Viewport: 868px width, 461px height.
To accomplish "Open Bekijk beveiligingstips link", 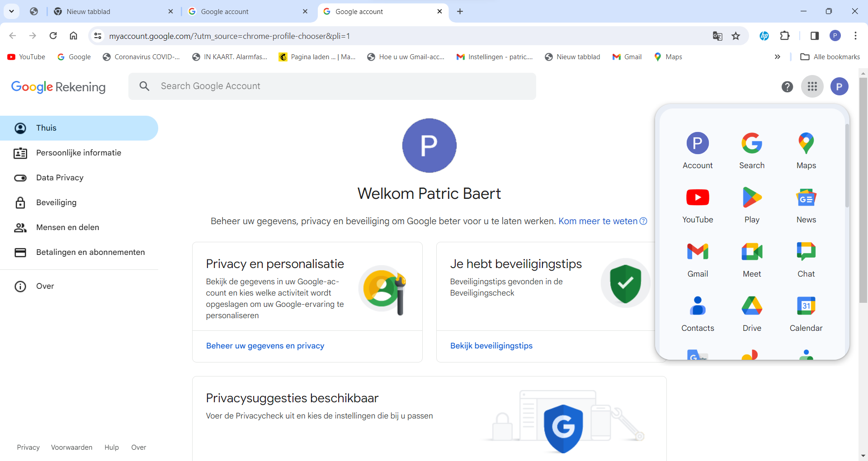I will point(491,346).
